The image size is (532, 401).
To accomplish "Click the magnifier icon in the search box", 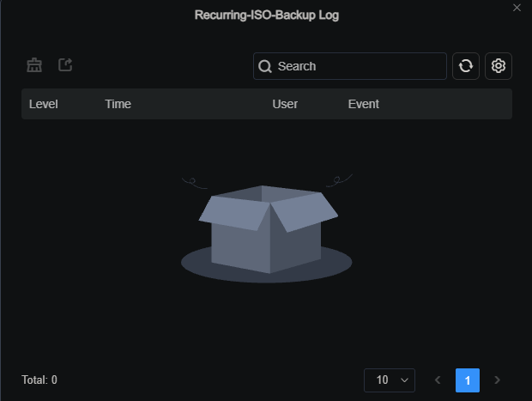I will 264,66.
